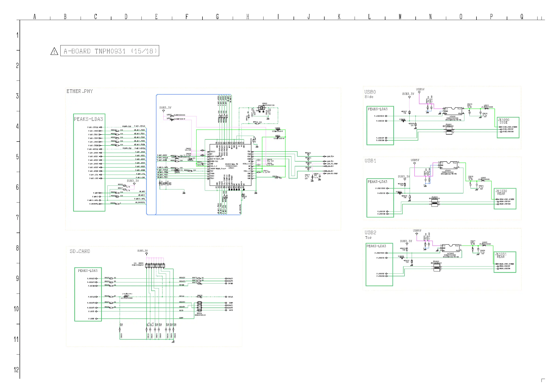Viewport: 555px width, 392px height.
Task: Click the warning triangle beside the board title
Action: (54, 51)
